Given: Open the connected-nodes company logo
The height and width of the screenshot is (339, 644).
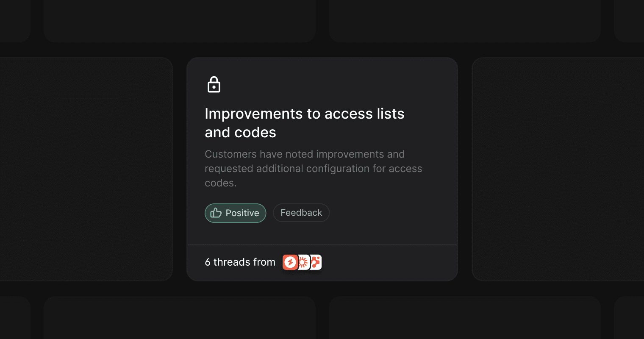Looking at the screenshot, I should pos(316,262).
